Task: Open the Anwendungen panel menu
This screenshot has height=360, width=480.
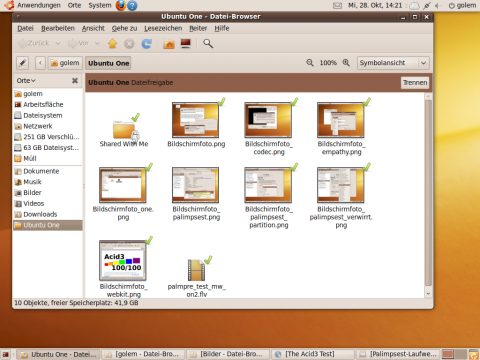Action: 34,5
